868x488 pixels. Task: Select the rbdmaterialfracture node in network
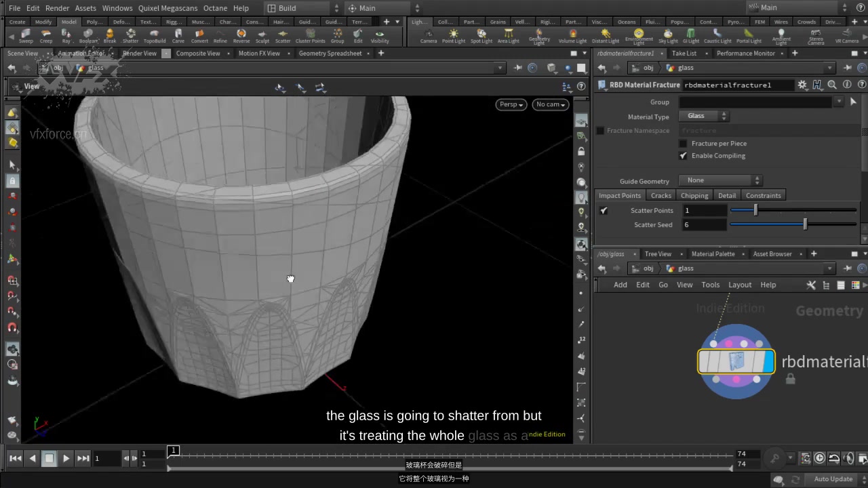coord(736,362)
